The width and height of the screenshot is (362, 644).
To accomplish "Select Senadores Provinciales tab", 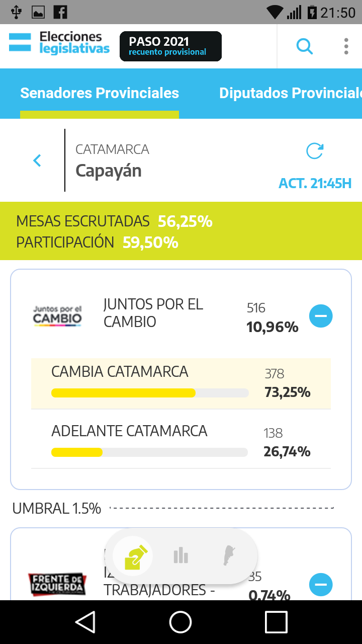I will [x=100, y=93].
